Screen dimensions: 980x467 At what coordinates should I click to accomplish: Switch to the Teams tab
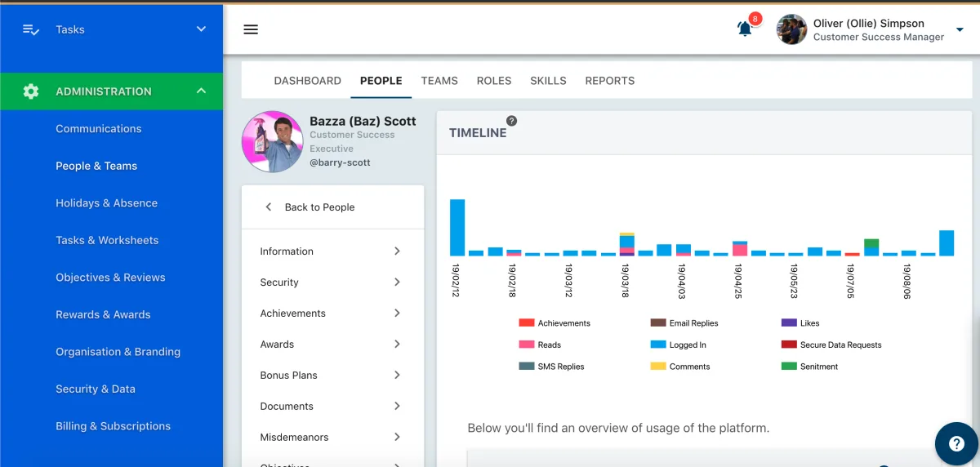click(x=439, y=81)
